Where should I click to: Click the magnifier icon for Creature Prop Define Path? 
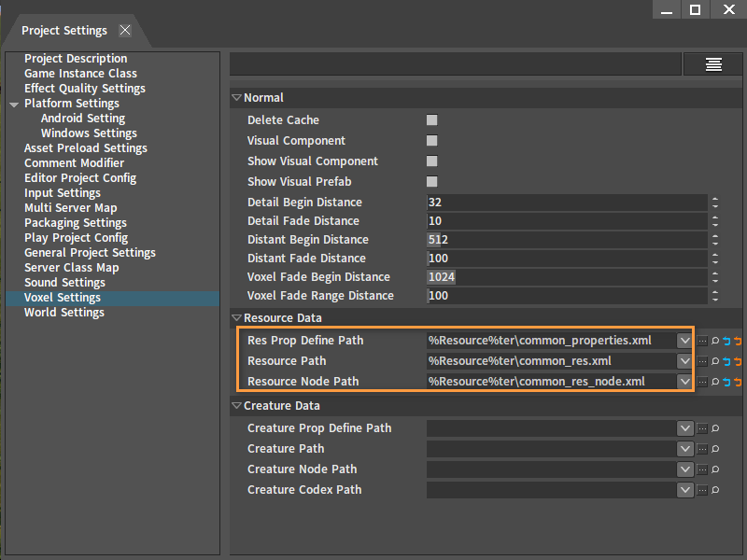click(x=715, y=428)
